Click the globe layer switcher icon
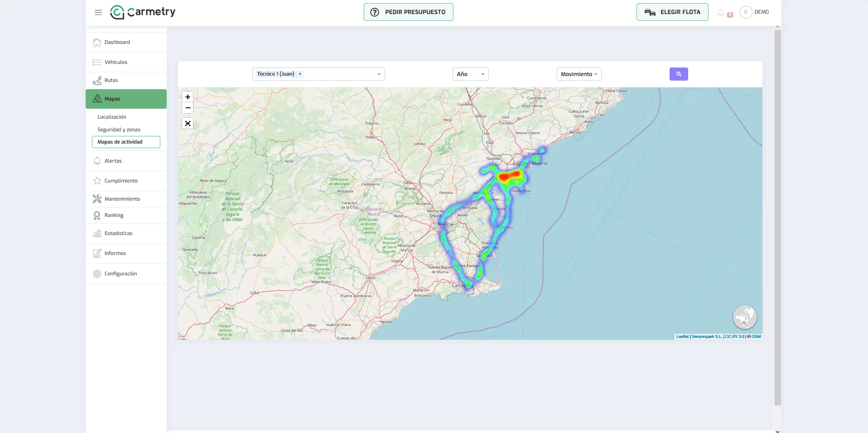868x433 pixels. (x=745, y=317)
